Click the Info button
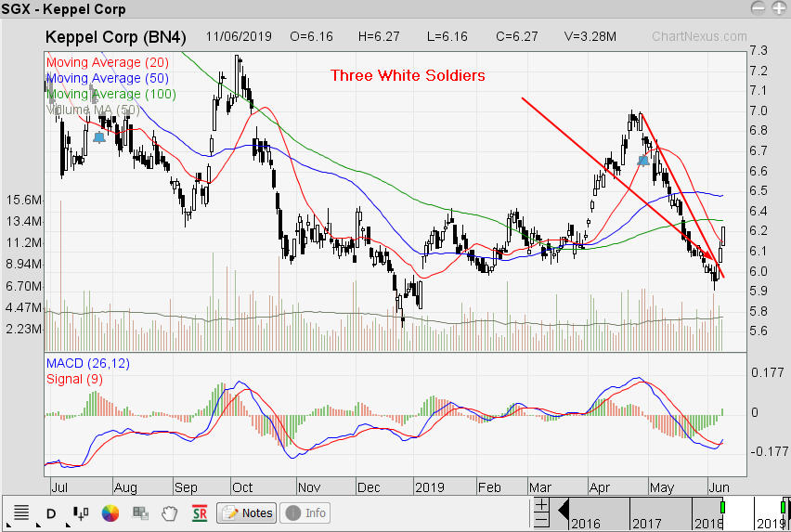Viewport: 791px width, 532px height. [x=305, y=513]
